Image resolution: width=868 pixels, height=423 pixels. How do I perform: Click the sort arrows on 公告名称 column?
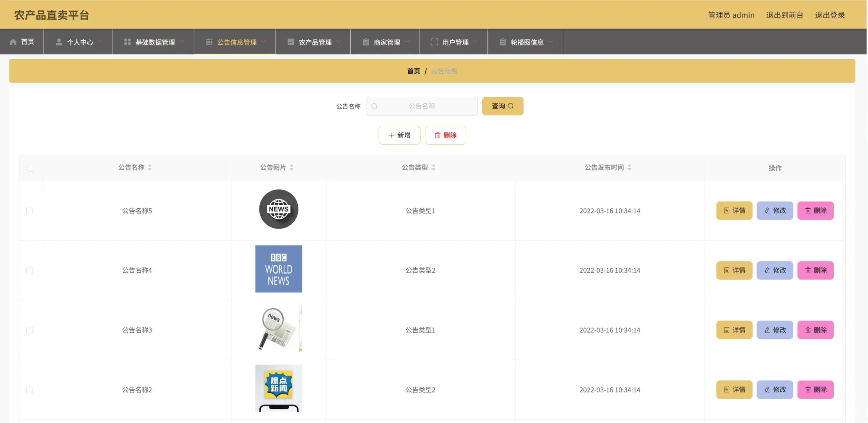coord(150,168)
